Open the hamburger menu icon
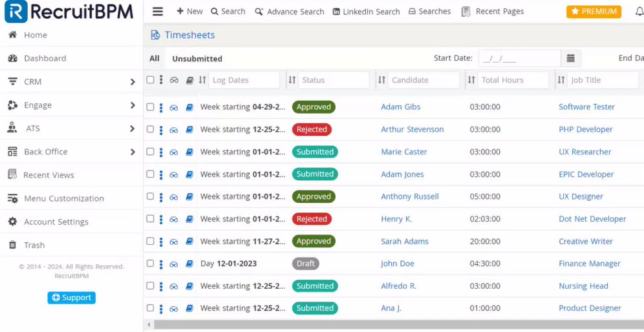The image size is (644, 332). (158, 12)
